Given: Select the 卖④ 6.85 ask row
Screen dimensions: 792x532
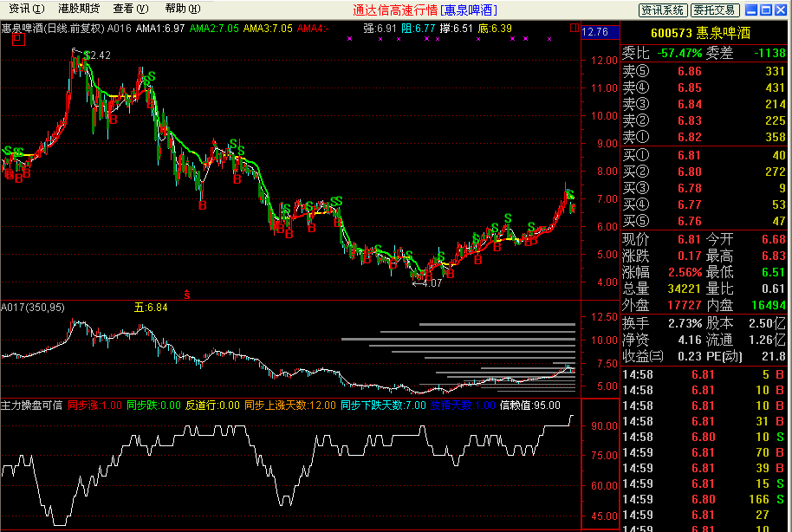Looking at the screenshot, I should 704,88.
